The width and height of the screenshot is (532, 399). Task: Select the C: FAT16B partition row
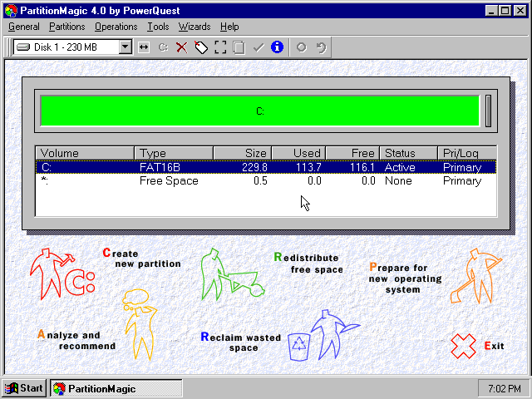click(x=266, y=167)
